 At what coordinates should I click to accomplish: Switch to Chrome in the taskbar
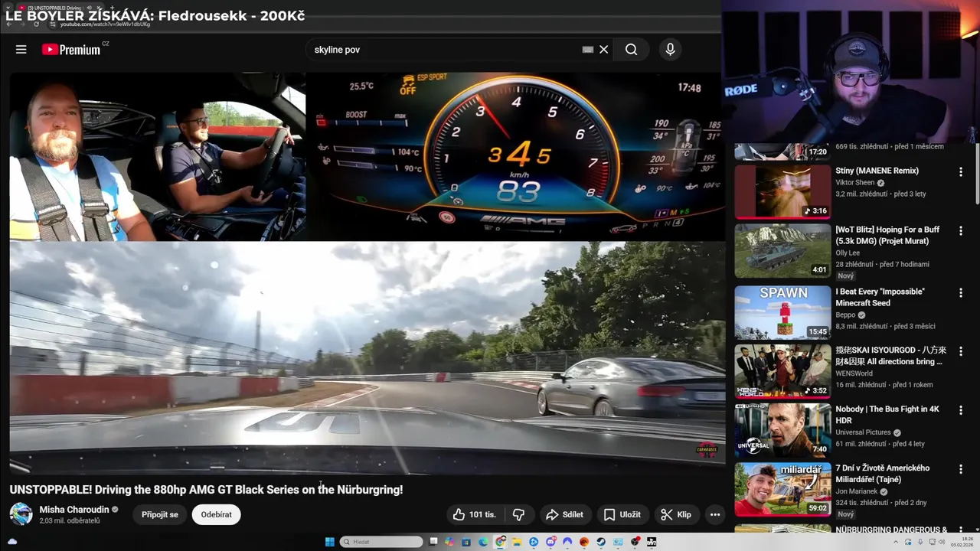click(500, 542)
